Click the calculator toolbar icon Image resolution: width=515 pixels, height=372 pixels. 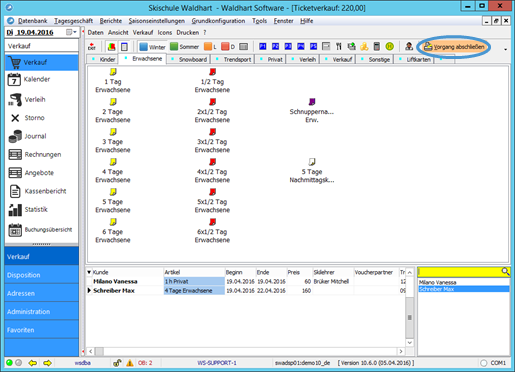(377, 46)
